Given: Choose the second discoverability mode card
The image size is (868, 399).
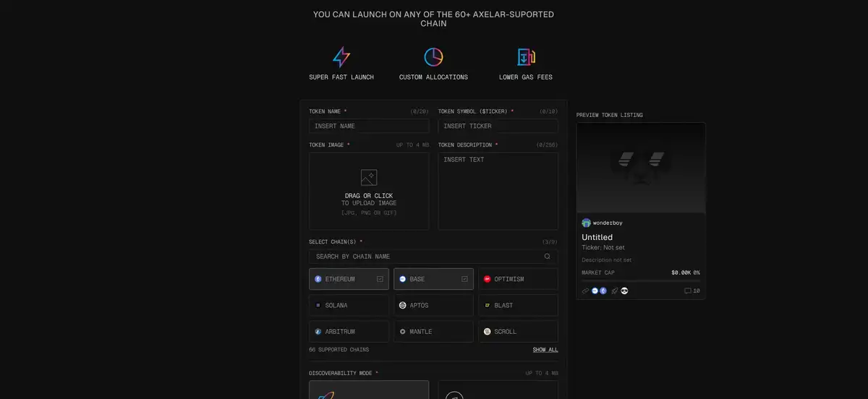Looking at the screenshot, I should point(498,390).
